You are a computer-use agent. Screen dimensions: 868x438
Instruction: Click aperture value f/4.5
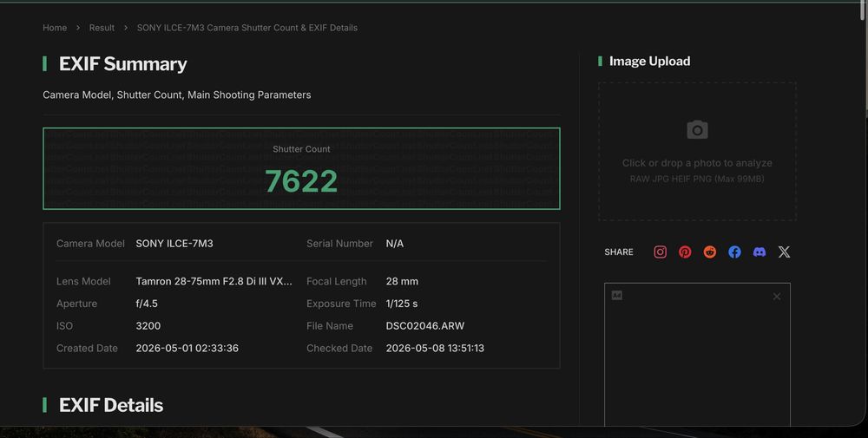pyautogui.click(x=147, y=304)
